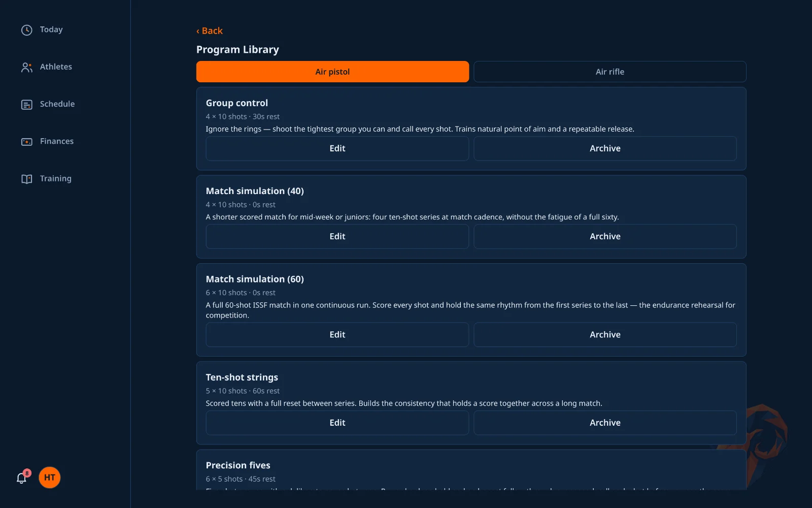Click the HT user avatar
Image resolution: width=812 pixels, height=508 pixels.
pos(50,478)
